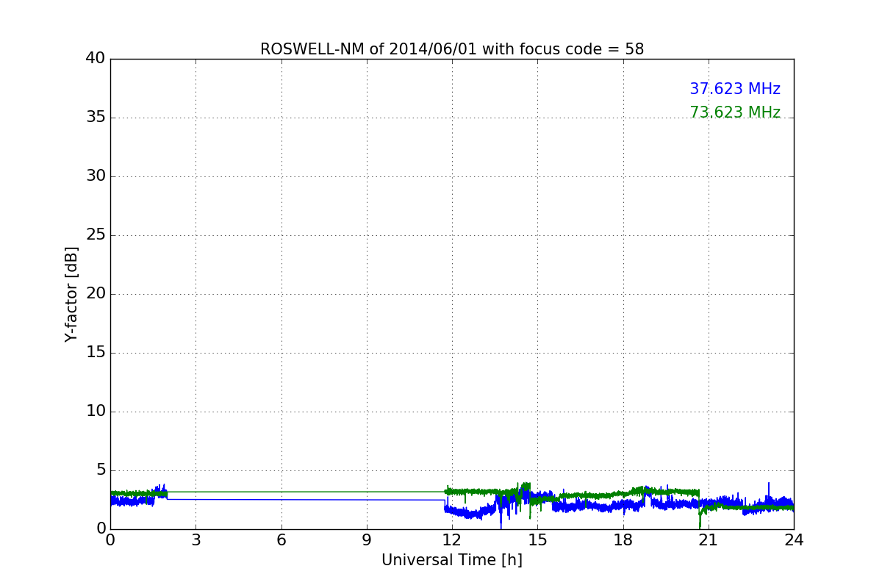Click the plot title mentioning ROSWELL-NM
The image size is (882, 588).
coord(452,49)
